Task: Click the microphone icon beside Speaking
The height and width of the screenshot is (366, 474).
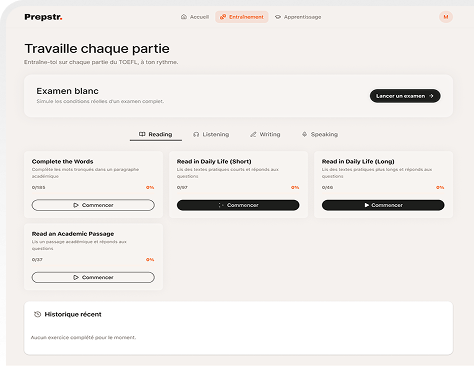Action: [304, 134]
